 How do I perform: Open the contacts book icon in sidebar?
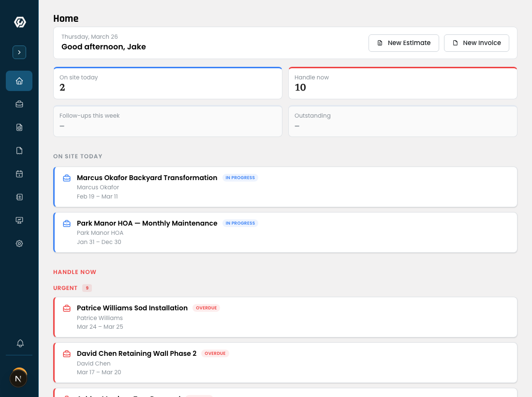tap(19, 197)
